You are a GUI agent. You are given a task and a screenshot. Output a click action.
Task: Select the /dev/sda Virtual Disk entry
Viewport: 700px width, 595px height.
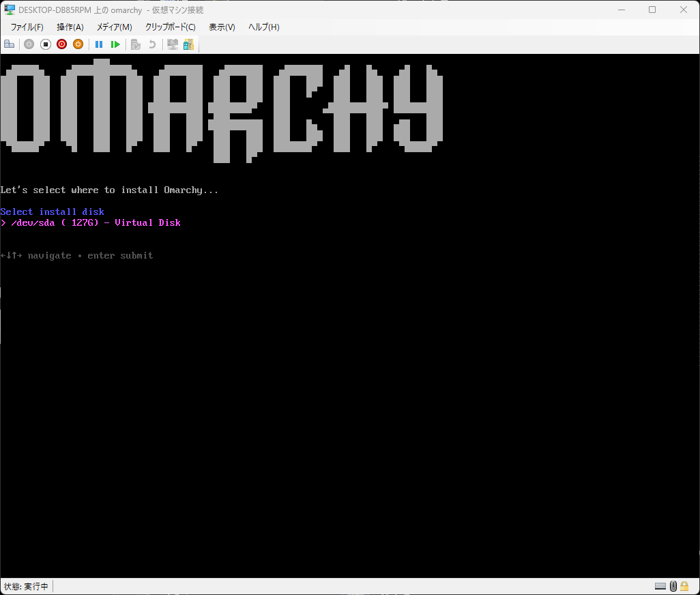91,222
